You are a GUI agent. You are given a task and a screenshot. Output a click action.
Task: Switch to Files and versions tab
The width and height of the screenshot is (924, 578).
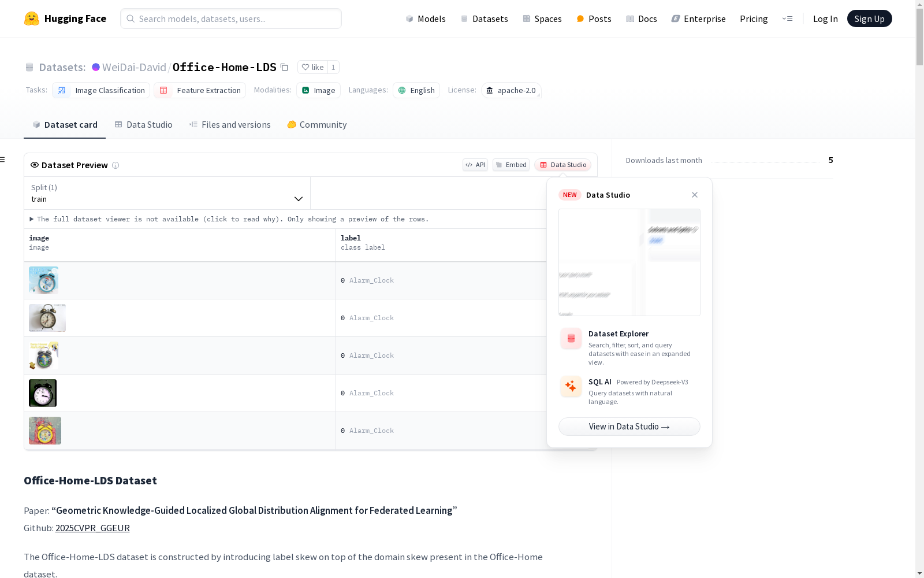pos(230,125)
